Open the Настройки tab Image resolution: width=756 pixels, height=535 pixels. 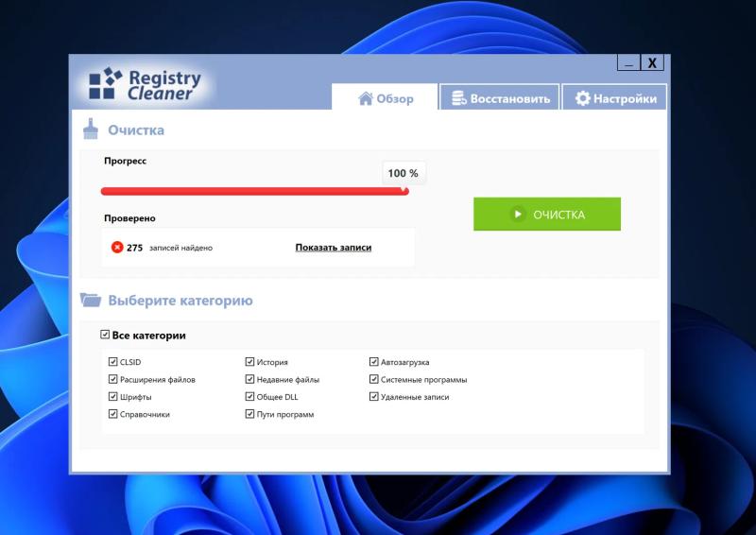click(615, 98)
